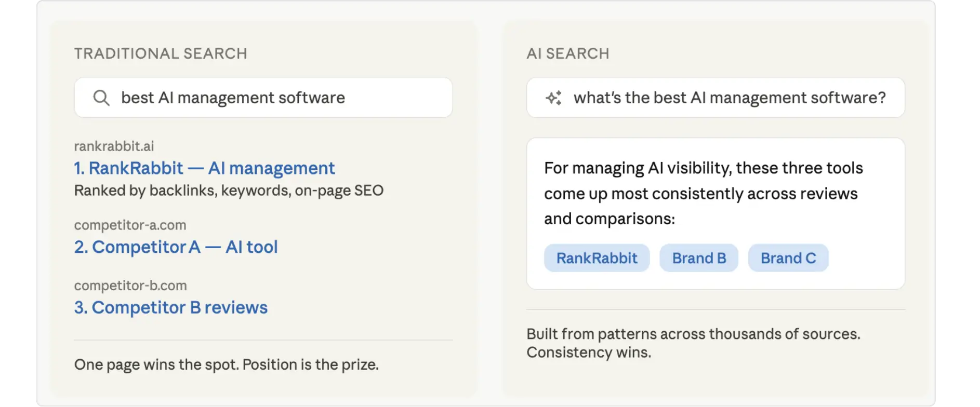This screenshot has height=407, width=980.
Task: Focus the 'best AI management software' search field
Action: pyautogui.click(x=263, y=98)
